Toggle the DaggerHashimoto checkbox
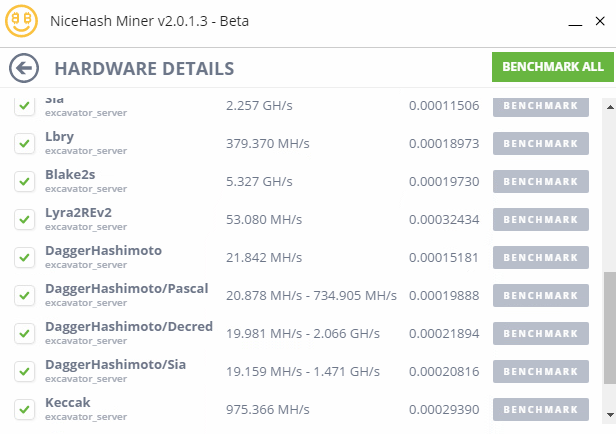Screen dimensions: 616x434 pos(25,257)
